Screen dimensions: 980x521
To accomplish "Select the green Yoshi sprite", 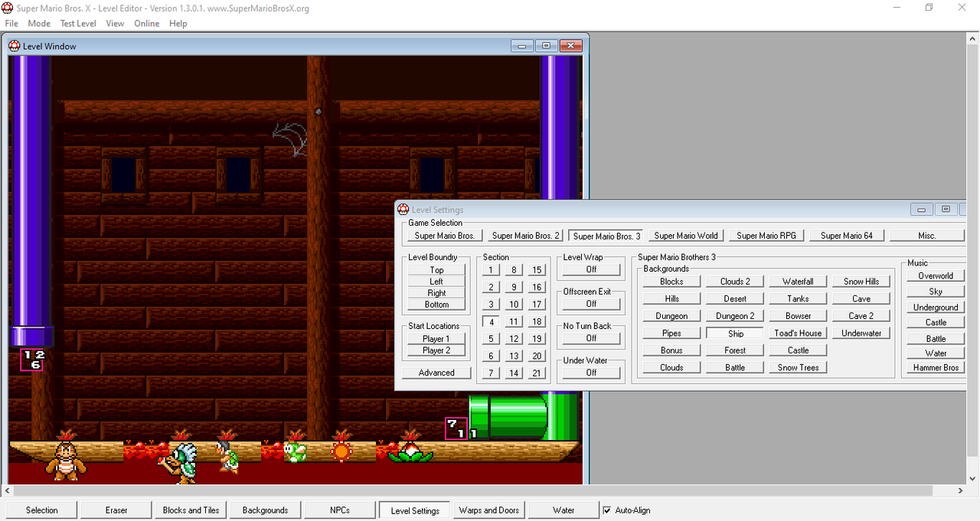I will tap(296, 451).
